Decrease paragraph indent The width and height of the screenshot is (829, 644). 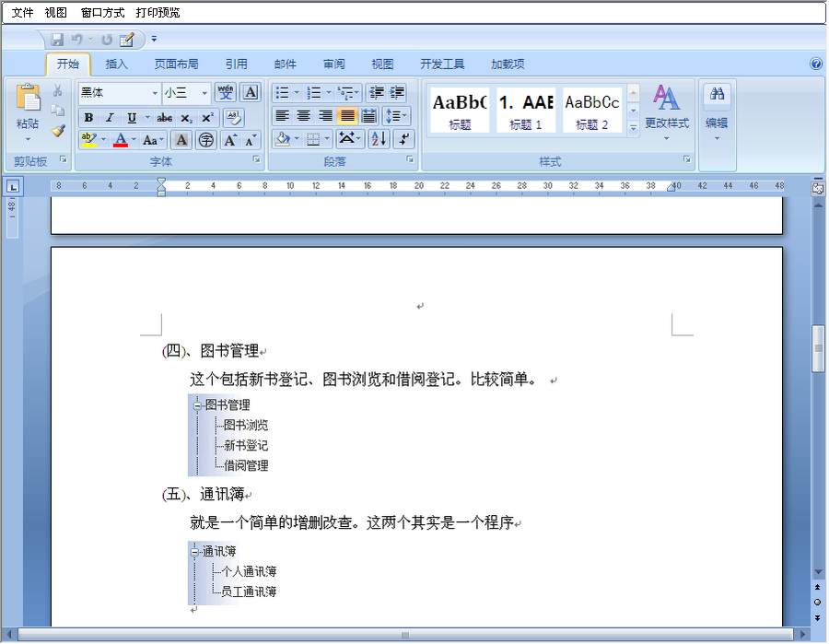coord(377,93)
